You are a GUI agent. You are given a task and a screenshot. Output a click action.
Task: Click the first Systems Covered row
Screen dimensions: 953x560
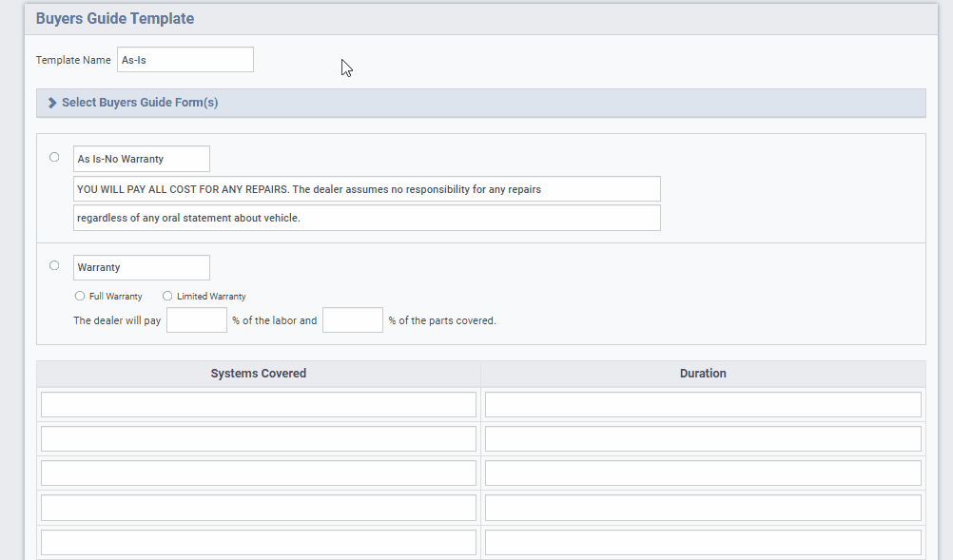coord(258,403)
